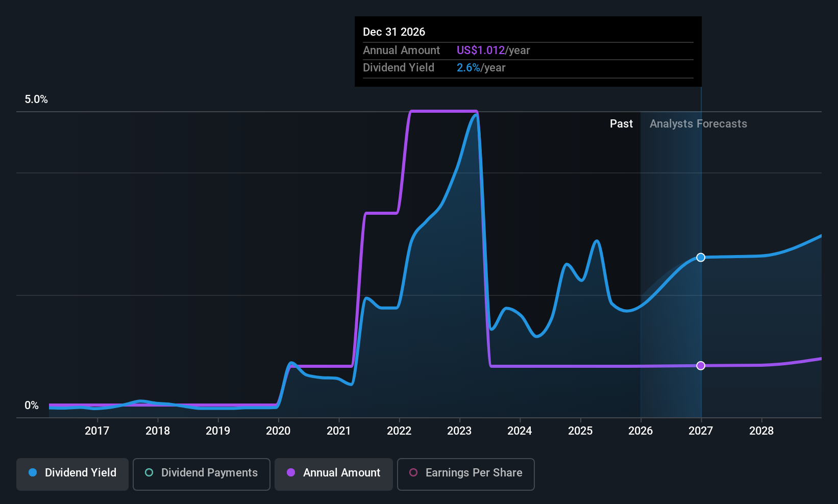Enable the Dividend Payments series
838x504 pixels.
pos(202,474)
